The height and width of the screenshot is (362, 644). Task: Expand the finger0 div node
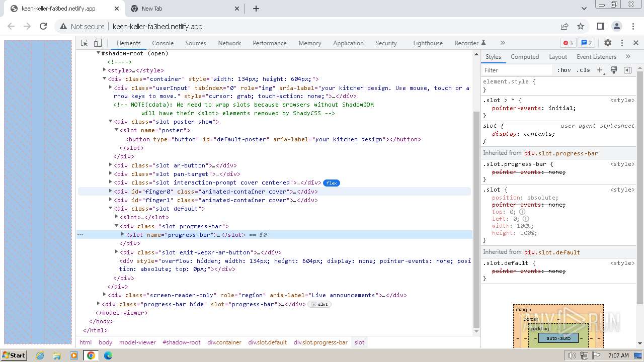pyautogui.click(x=111, y=191)
